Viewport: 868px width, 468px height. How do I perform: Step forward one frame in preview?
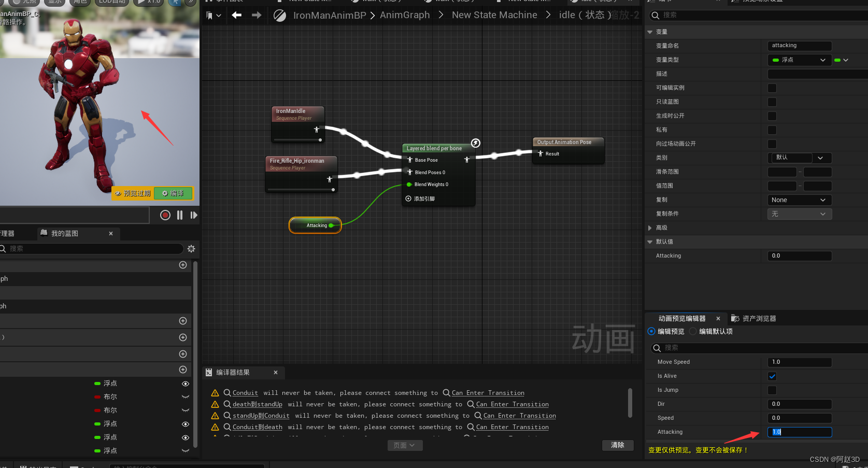(194, 215)
